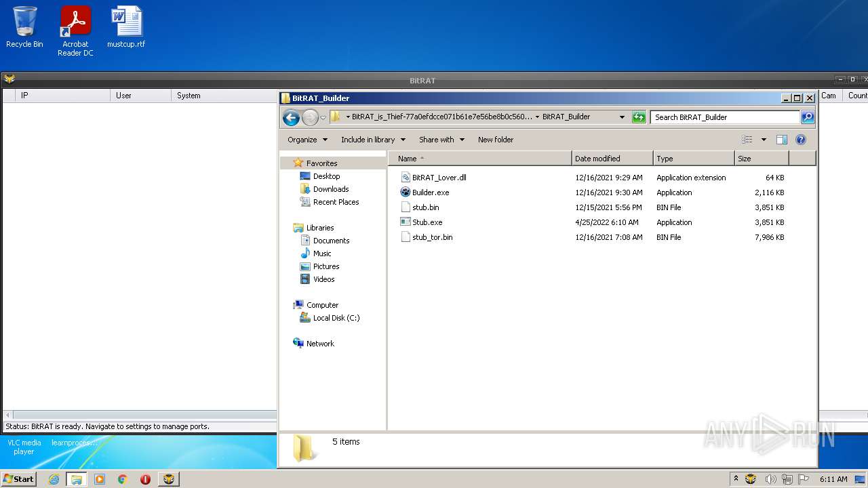Click Cam column header in BitRAT window

[x=830, y=96]
